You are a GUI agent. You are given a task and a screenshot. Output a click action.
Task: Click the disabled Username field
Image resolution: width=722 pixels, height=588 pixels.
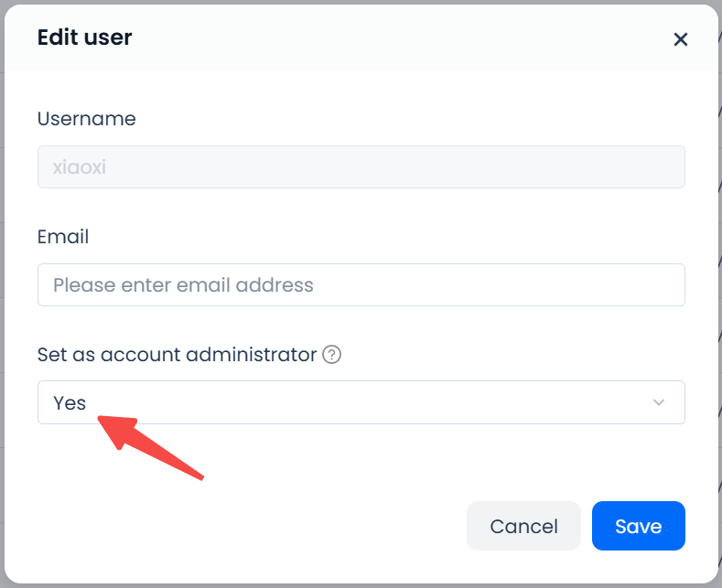[x=361, y=167]
